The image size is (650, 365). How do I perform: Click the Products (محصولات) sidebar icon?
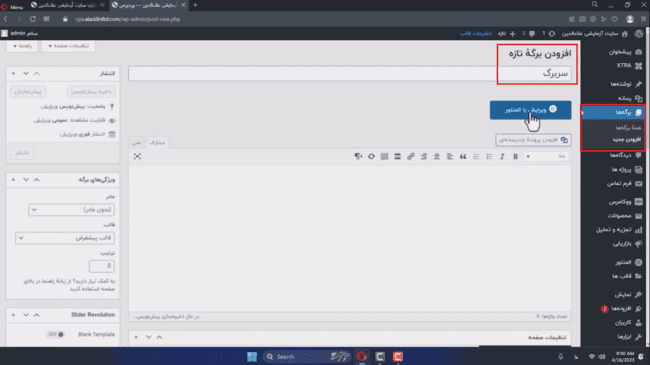pyautogui.click(x=638, y=216)
